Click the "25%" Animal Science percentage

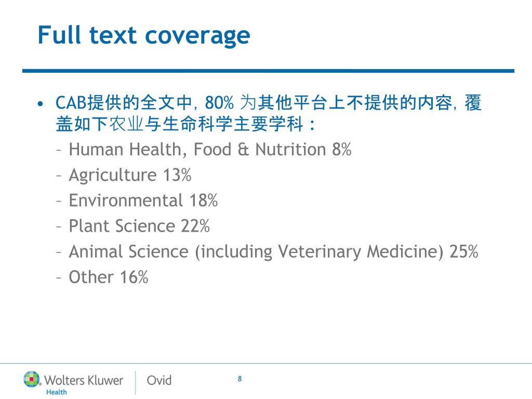pyautogui.click(x=463, y=251)
